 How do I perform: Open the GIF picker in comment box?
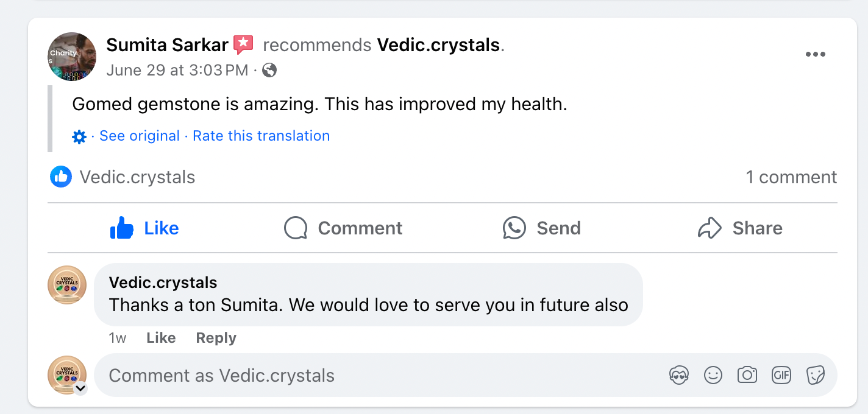781,375
